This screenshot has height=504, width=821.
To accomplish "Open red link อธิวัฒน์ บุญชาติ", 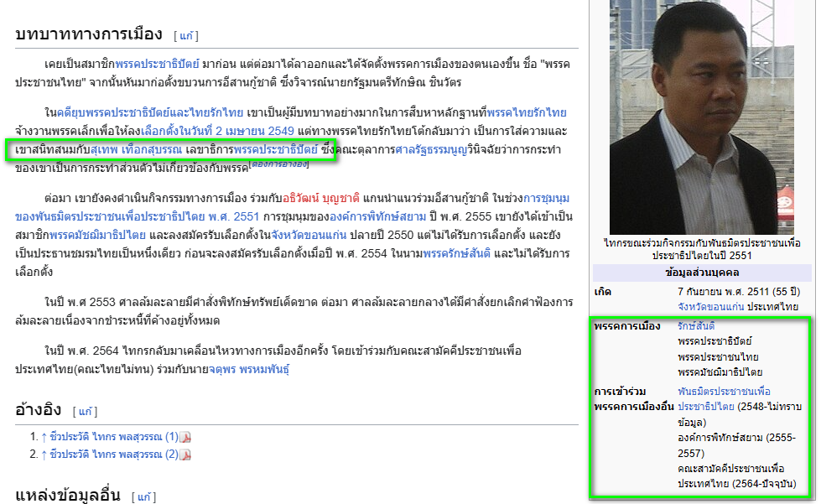I will click(x=321, y=199).
